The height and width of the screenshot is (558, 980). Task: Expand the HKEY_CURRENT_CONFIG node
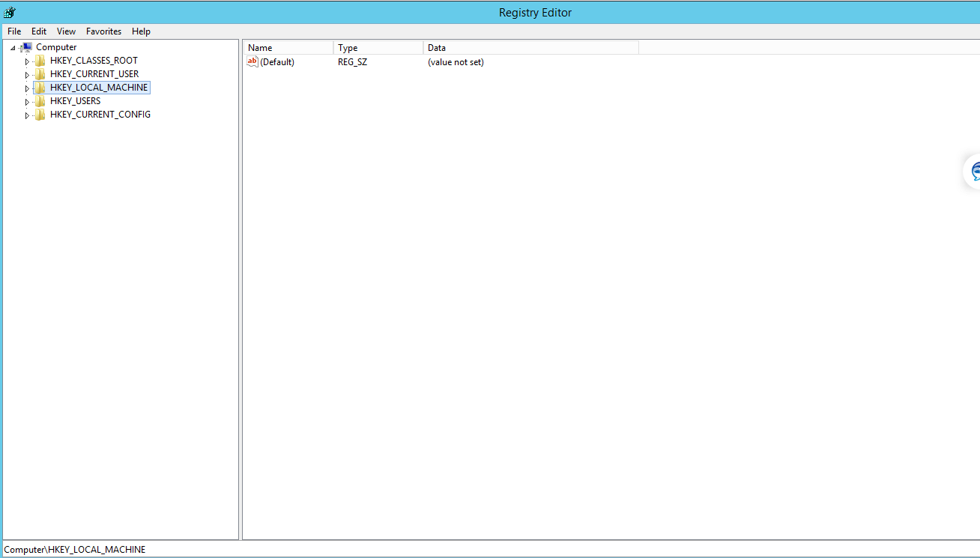[x=27, y=114]
